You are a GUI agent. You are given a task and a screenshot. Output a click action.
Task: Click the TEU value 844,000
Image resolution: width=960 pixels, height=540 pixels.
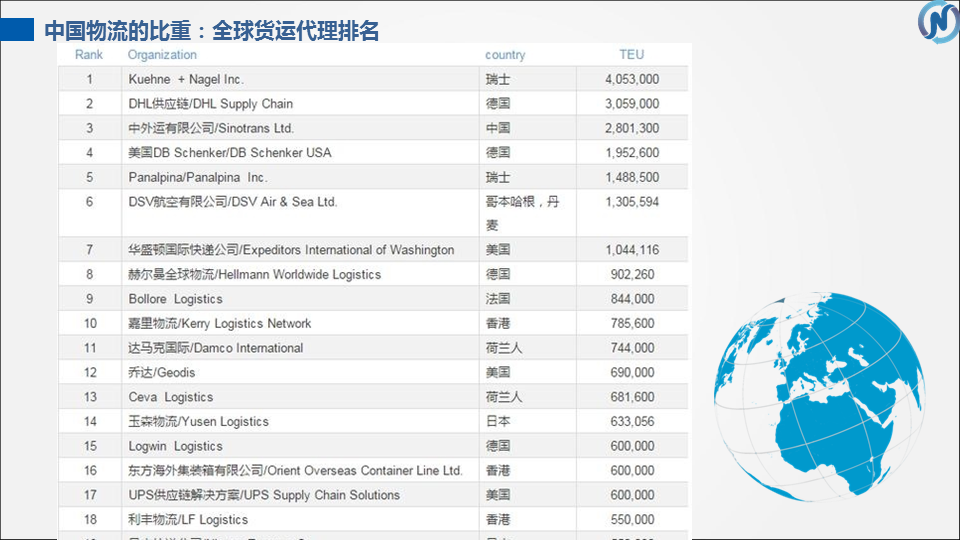click(632, 299)
